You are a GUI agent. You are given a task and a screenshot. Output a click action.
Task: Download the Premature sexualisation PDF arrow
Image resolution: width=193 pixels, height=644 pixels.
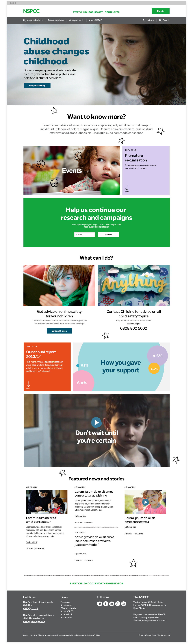(x=127, y=188)
